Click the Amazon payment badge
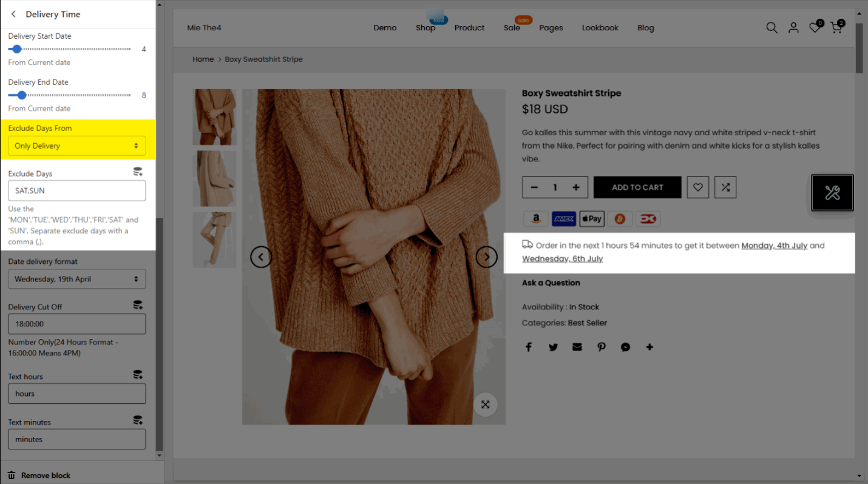The height and width of the screenshot is (484, 868). (536, 219)
